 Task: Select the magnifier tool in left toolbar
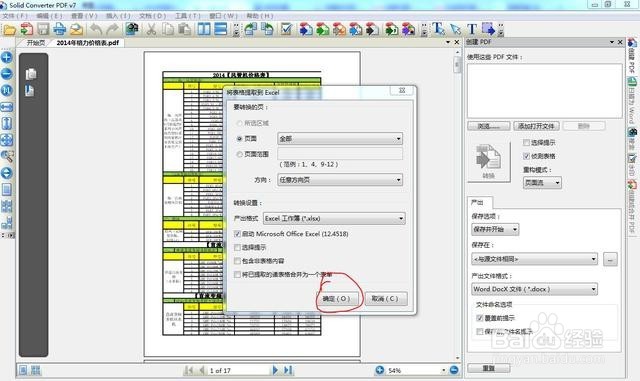pyautogui.click(x=7, y=156)
